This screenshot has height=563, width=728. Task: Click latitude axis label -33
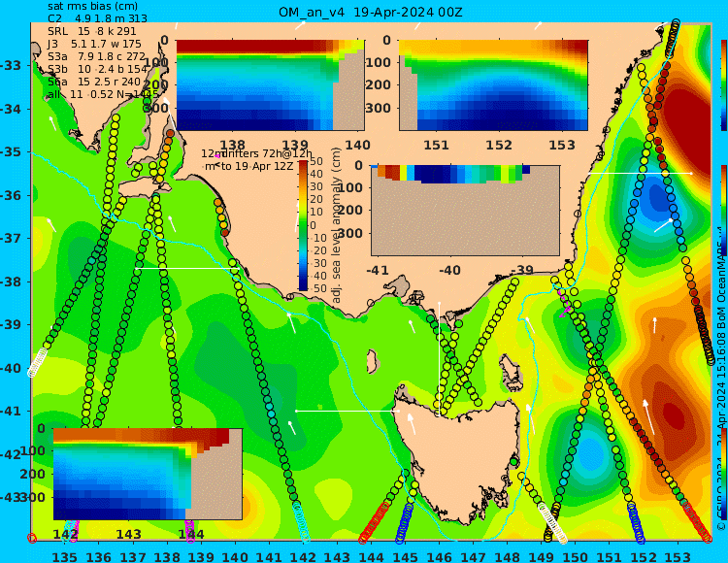tap(11, 65)
